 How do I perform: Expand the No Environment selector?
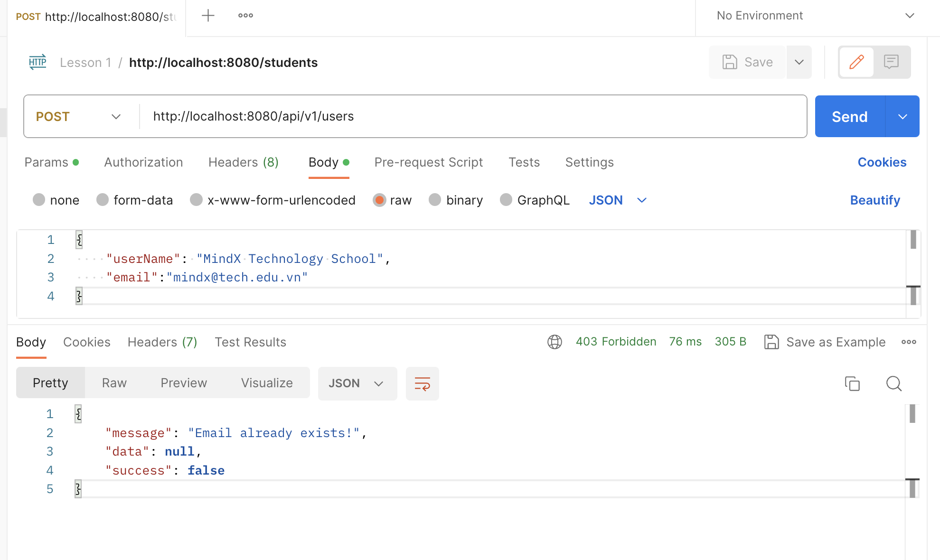point(815,16)
